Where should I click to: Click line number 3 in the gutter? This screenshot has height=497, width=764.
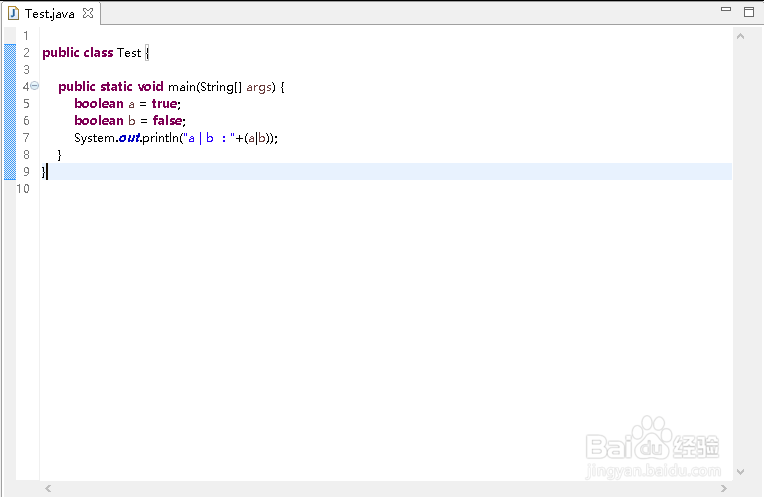click(x=26, y=70)
